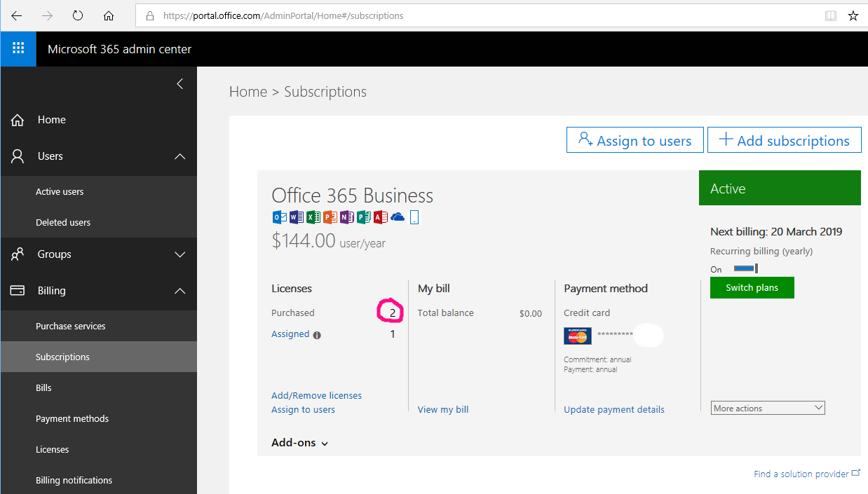The height and width of the screenshot is (494, 868).
Task: Click the Outlook app icon
Action: (x=278, y=217)
